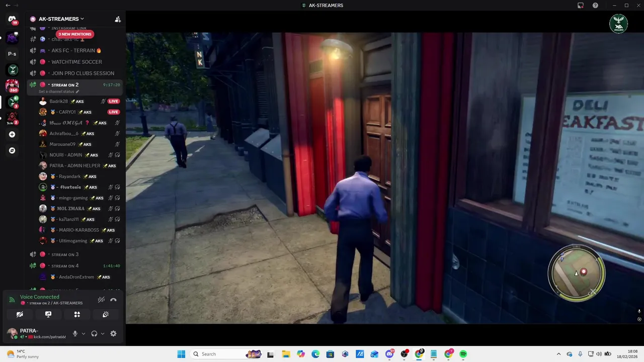Screen dimensions: 644x362
Task: Select user MARIO-KARABOSS in voice list
Action: 79,230
